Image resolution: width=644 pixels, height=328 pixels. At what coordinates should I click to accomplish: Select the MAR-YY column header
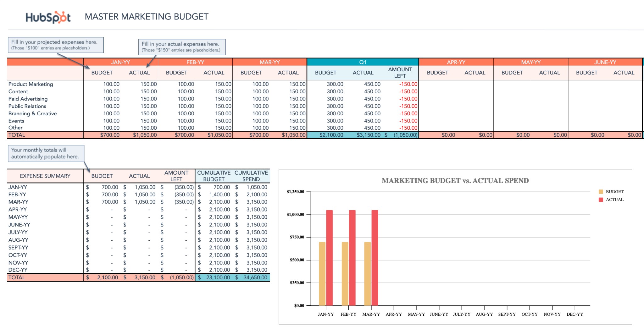[269, 62]
